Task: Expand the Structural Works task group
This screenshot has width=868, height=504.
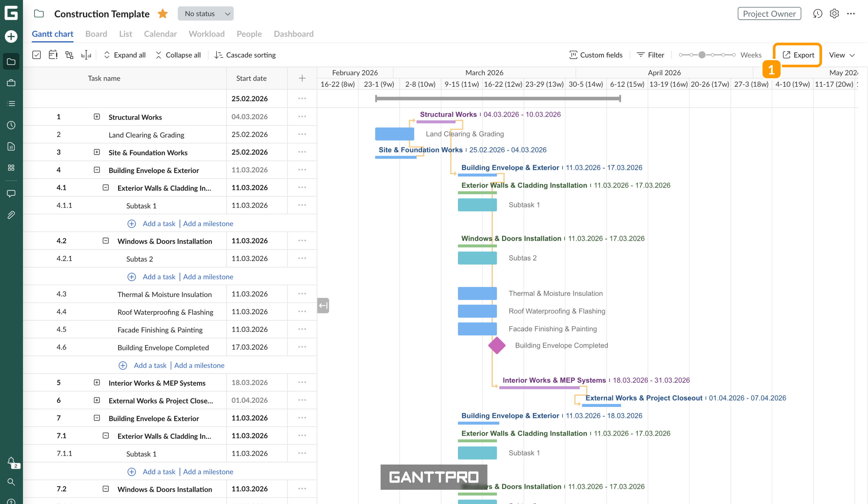Action: click(97, 117)
